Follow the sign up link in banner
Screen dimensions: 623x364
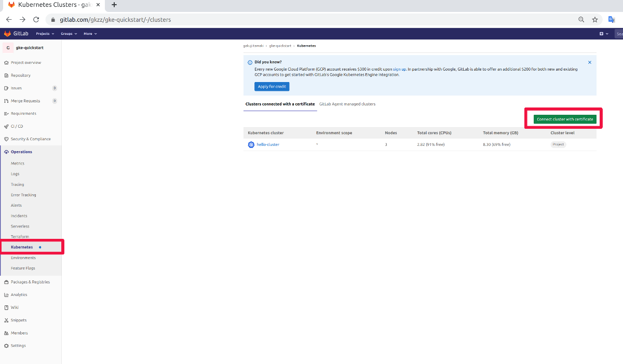point(399,69)
